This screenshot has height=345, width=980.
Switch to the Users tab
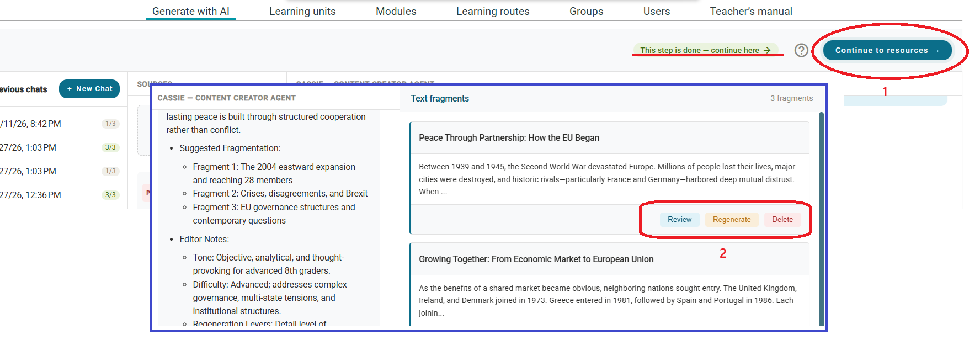pyautogui.click(x=657, y=11)
